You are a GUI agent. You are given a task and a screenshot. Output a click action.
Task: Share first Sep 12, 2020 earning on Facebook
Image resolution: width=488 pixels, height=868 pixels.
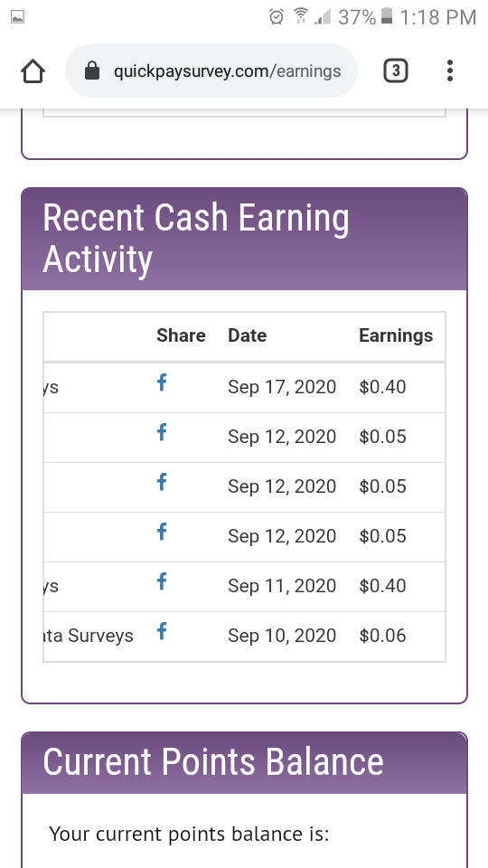pyautogui.click(x=162, y=432)
